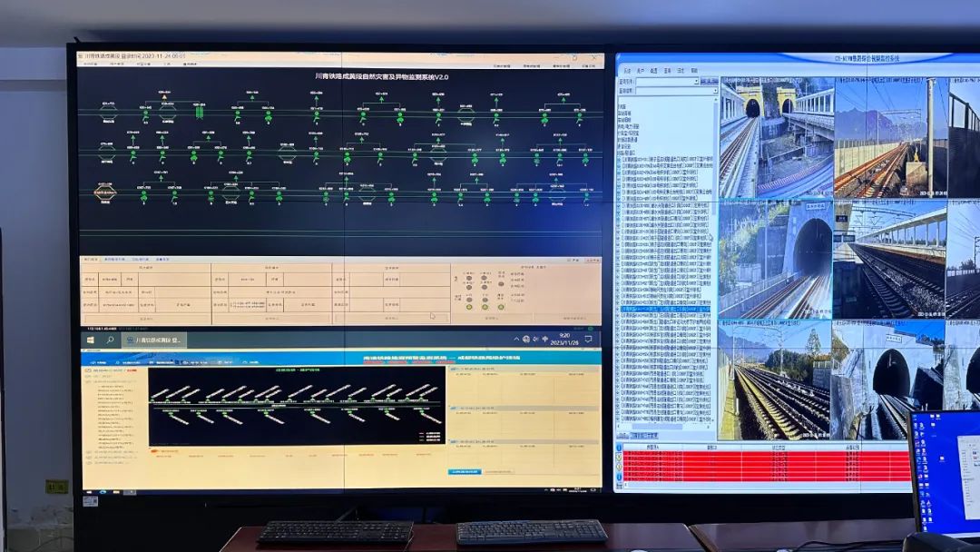
Task: Click the blue search button beside the first dropdown
Action: [709, 82]
